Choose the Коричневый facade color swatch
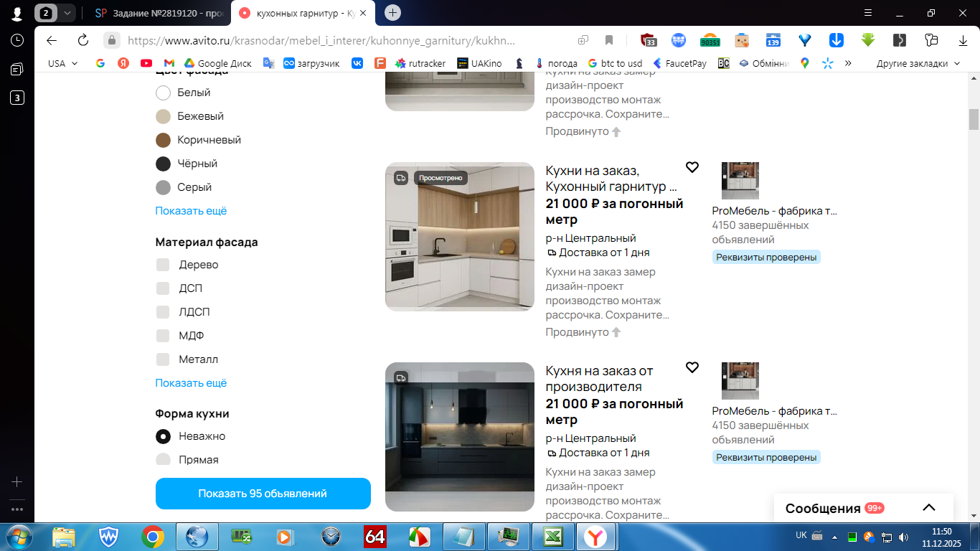This screenshot has height=551, width=980. click(x=164, y=140)
